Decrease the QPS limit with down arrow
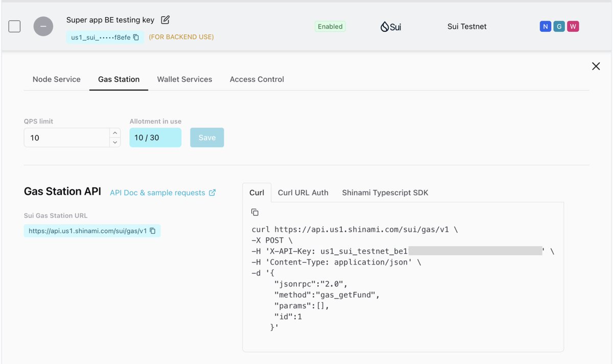This screenshot has width=613, height=364. [x=115, y=142]
